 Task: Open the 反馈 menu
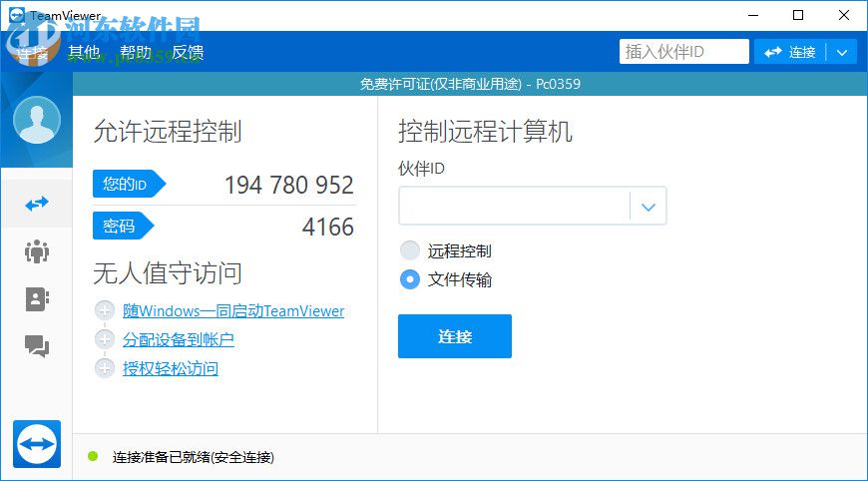click(188, 52)
